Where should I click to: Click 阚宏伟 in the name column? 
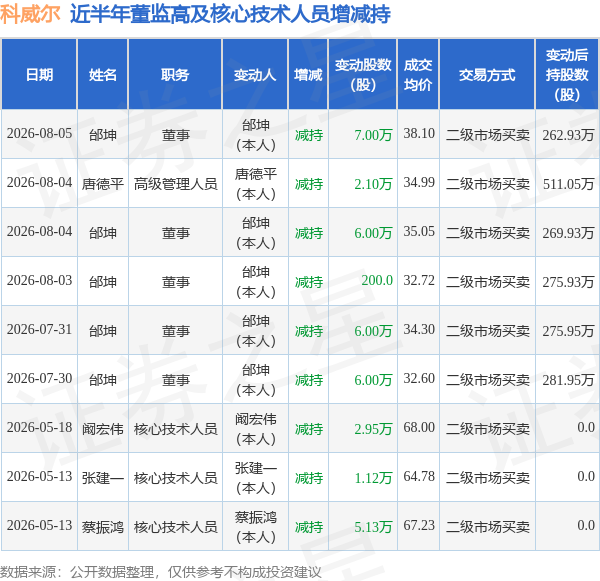[x=103, y=429]
